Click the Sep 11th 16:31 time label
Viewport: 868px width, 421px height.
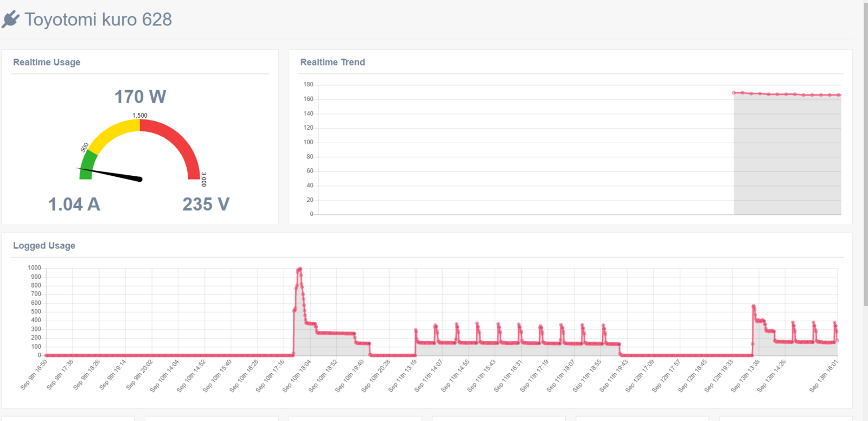508,375
